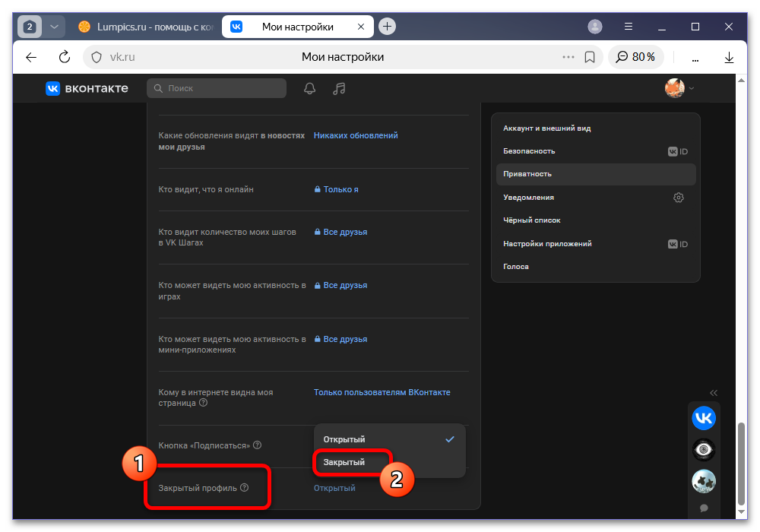Switch to the Lumpics.ru tab

click(145, 27)
